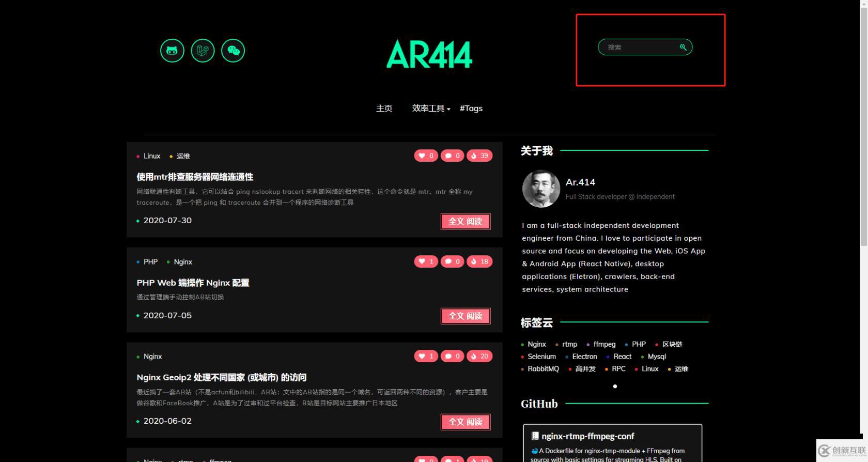Click the 运维 tag on the mtr post
The width and height of the screenshot is (868, 462).
183,156
